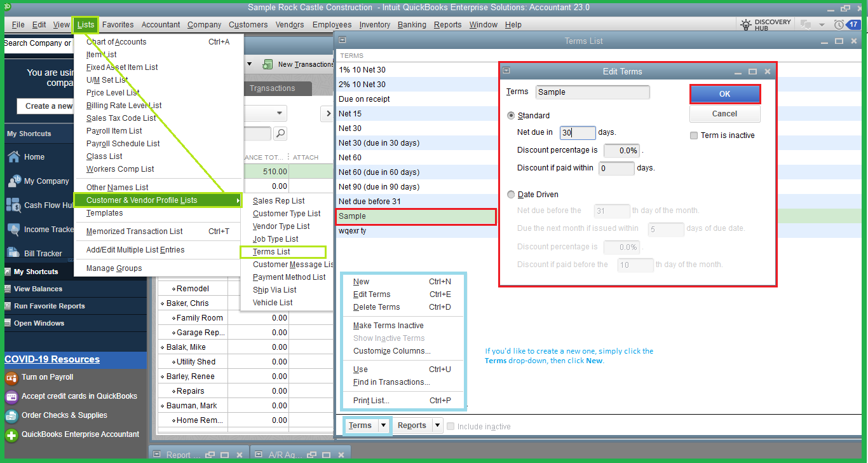Image resolution: width=868 pixels, height=463 pixels.
Task: Choose Edit Terms from the context menu
Action: coord(373,294)
